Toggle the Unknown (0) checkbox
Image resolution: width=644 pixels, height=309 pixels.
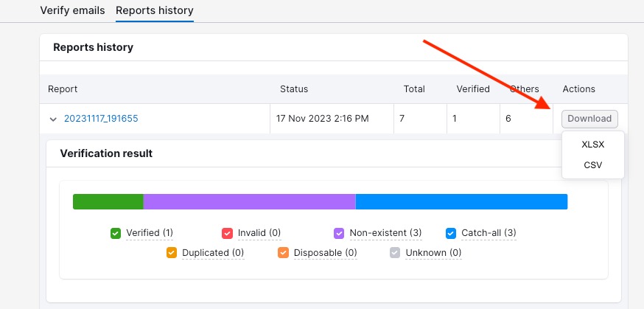coord(395,253)
